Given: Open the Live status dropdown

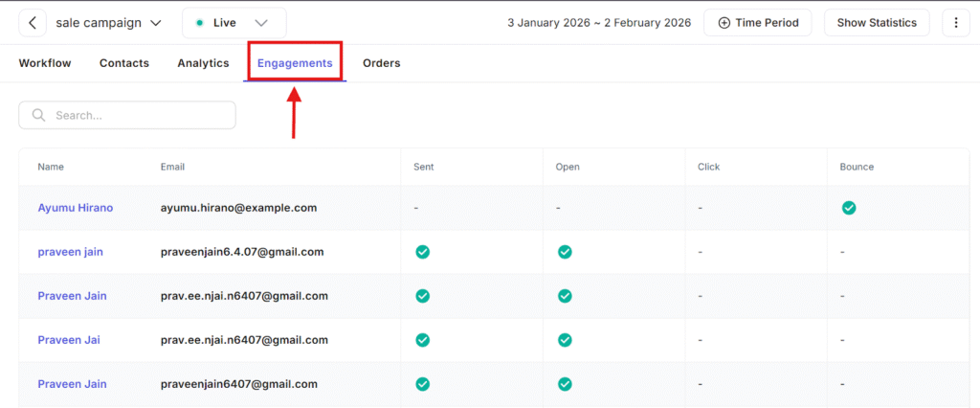Looking at the screenshot, I should [x=234, y=22].
